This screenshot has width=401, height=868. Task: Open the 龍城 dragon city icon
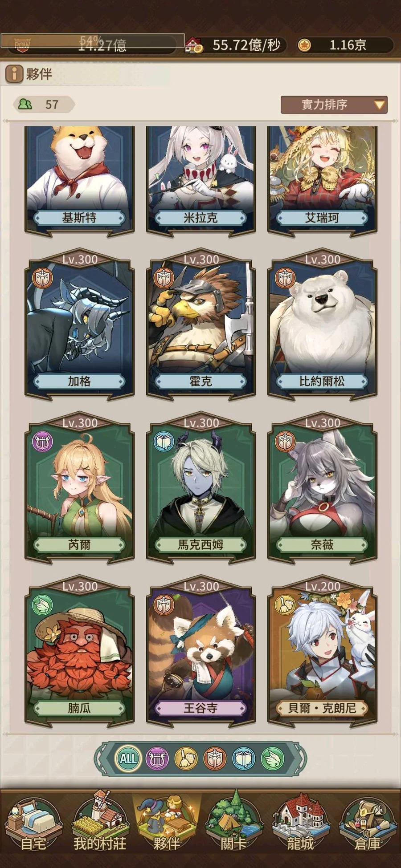(x=300, y=823)
